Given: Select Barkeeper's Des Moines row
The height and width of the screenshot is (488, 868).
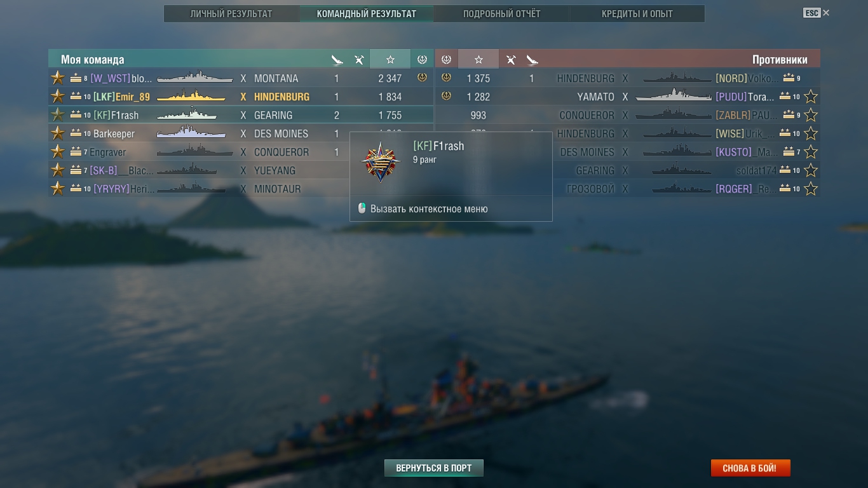Looking at the screenshot, I should point(241,133).
